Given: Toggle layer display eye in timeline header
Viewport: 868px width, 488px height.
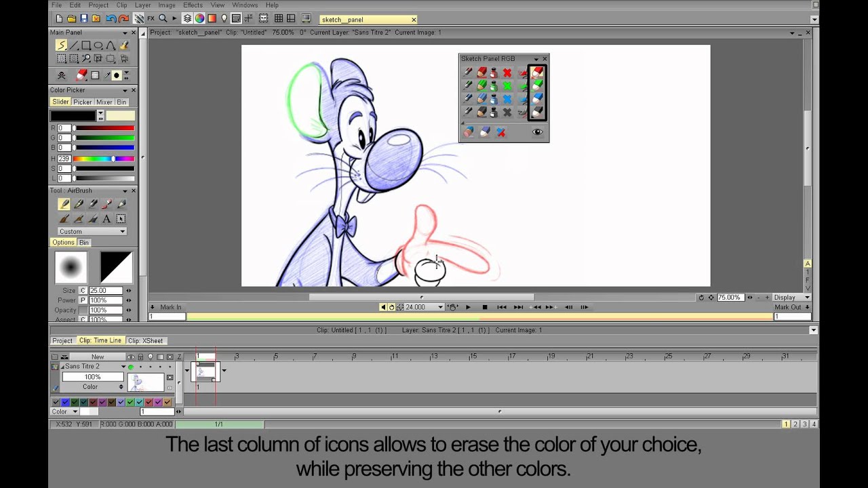Looking at the screenshot, I should [x=131, y=357].
